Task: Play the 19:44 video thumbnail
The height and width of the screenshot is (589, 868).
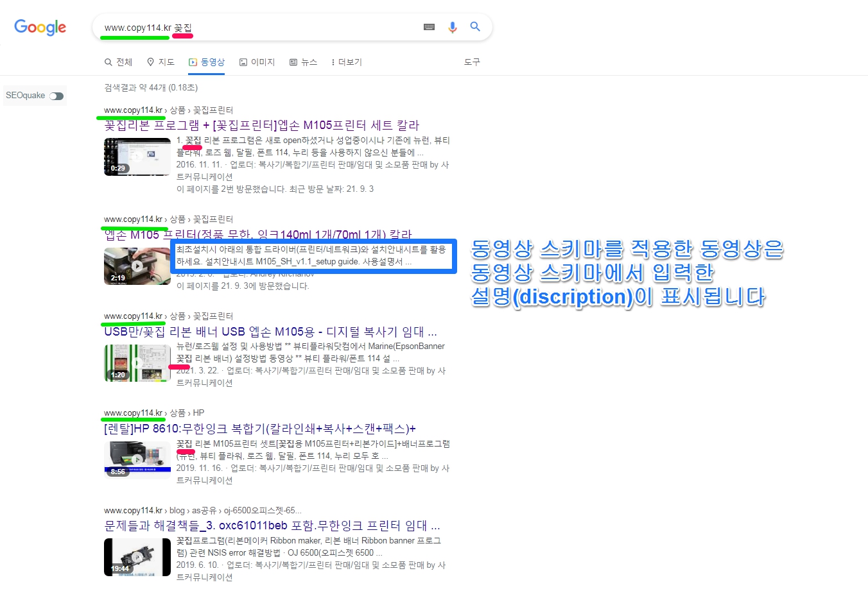Action: pyautogui.click(x=137, y=558)
